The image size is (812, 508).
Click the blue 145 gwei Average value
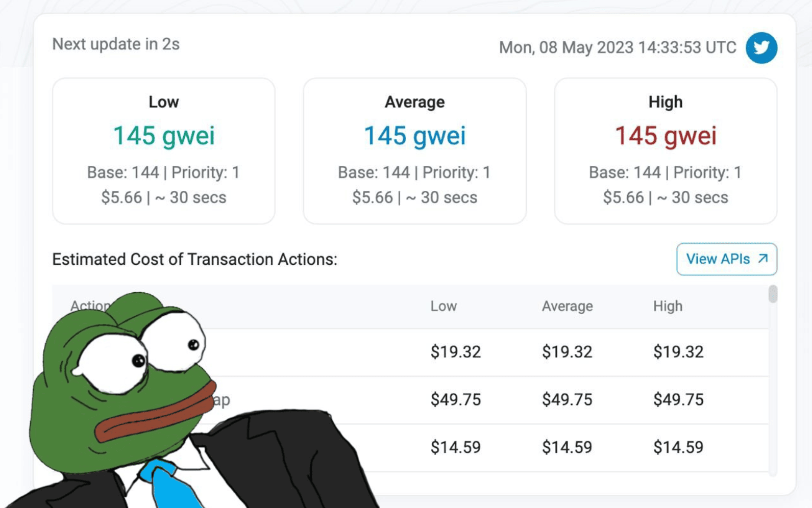[414, 136]
